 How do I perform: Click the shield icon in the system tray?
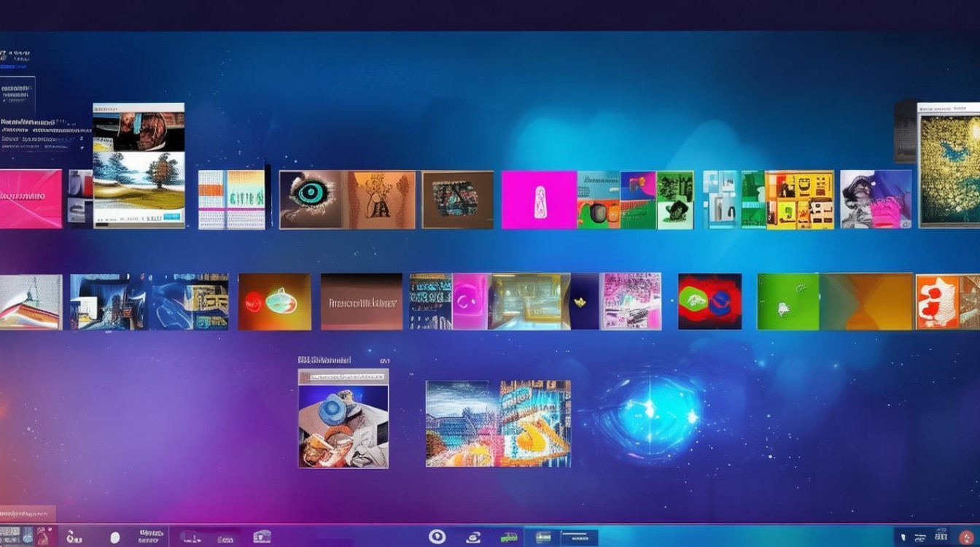904,538
